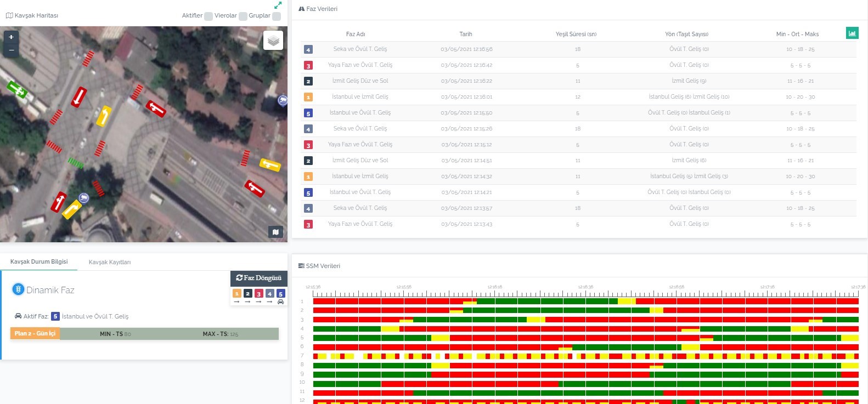The height and width of the screenshot is (404, 868).
Task: Click the camera icon at the map's right edge
Action: click(283, 100)
